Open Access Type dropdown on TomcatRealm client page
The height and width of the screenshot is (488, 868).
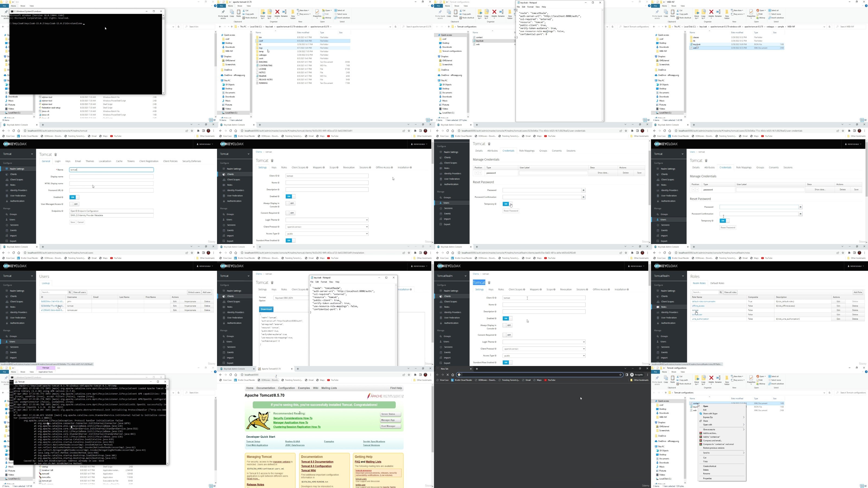click(544, 356)
